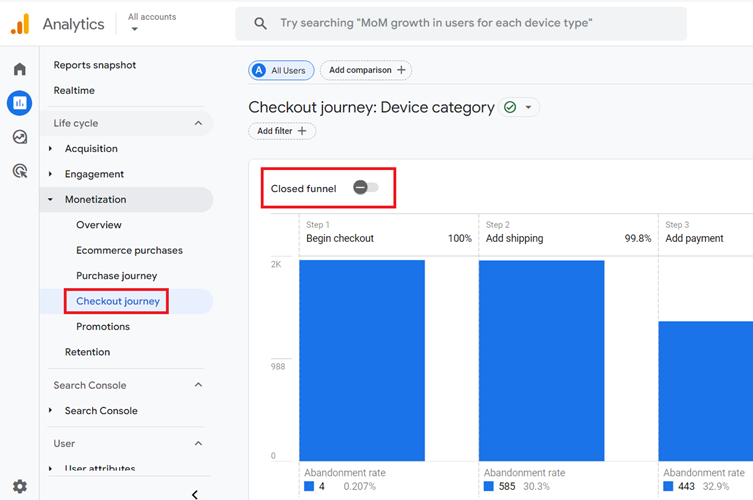753x500 pixels.
Task: Expand the Search Console tree item arrow
Action: [x=50, y=411]
